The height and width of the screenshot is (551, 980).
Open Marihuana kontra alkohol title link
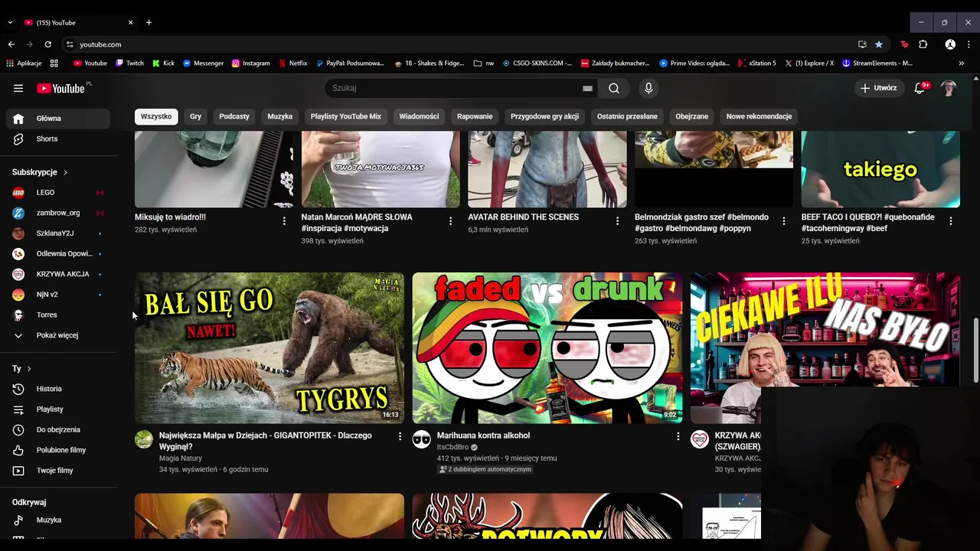tap(483, 435)
